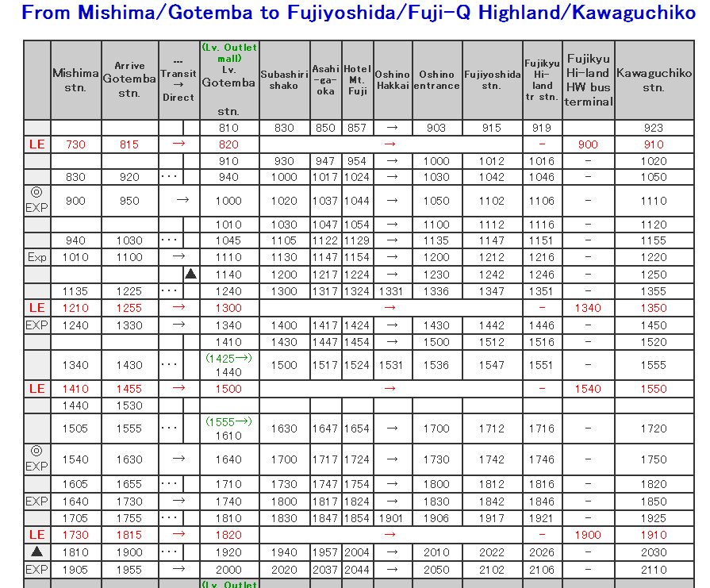Click the 'Subashiri shako' column header
710x588 pixels.
[284, 79]
